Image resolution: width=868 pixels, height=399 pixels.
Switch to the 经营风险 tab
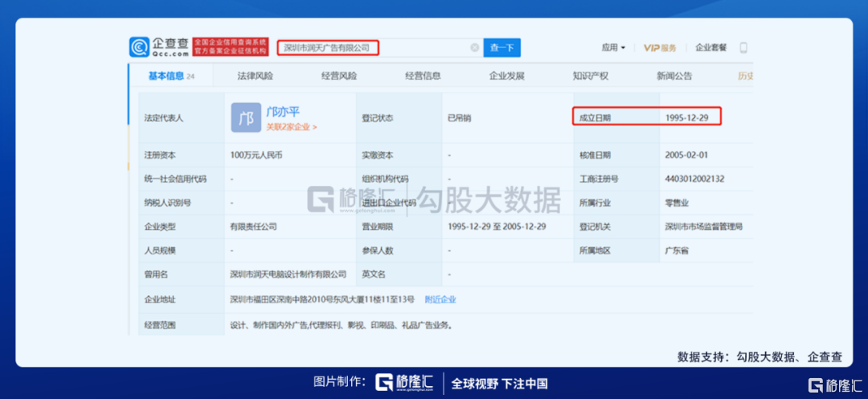(339, 76)
